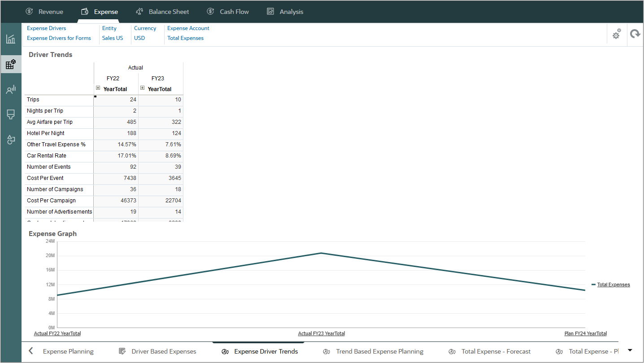Select the data cube icon in sidebar
644x363 pixels.
pyautogui.click(x=11, y=64)
